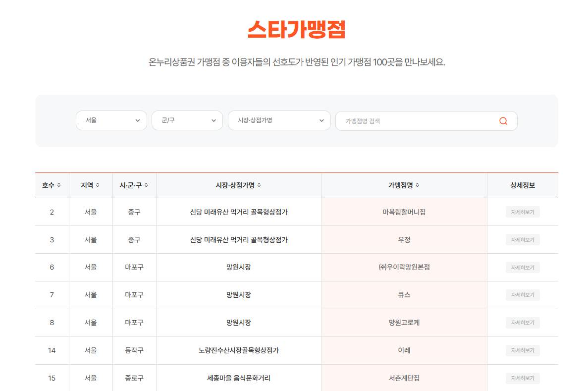Open 자세히보기 for 이레
This screenshot has height=391, width=588.
pos(523,350)
